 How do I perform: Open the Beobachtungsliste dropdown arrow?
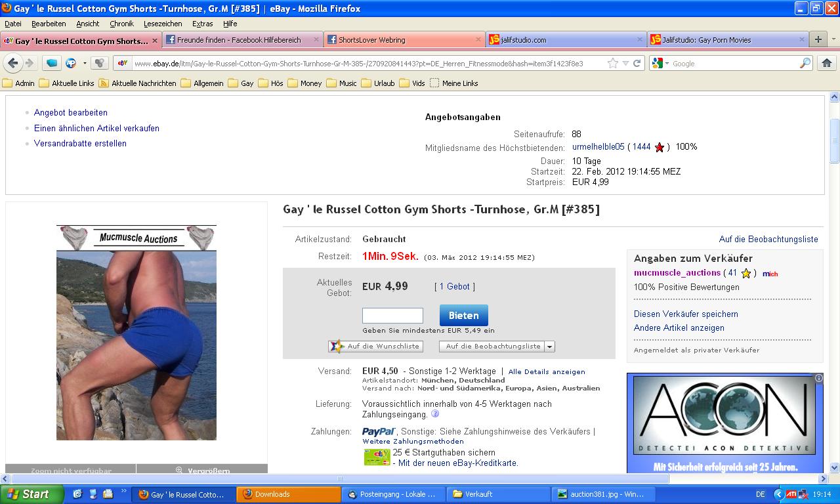550,346
